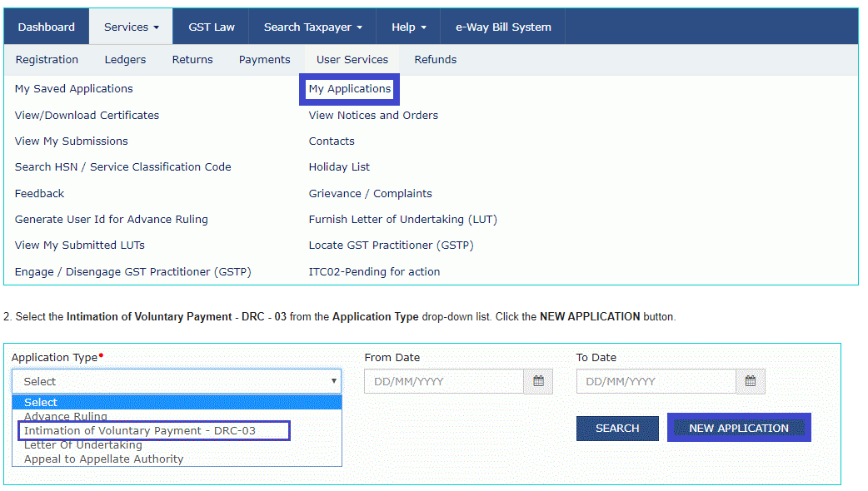Click inside the To Date field
The image size is (868, 491).
[x=656, y=382]
